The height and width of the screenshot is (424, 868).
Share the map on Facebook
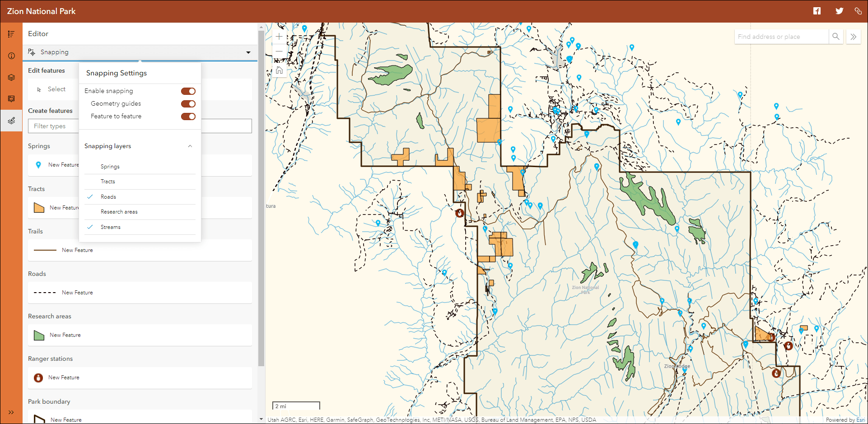click(x=817, y=11)
